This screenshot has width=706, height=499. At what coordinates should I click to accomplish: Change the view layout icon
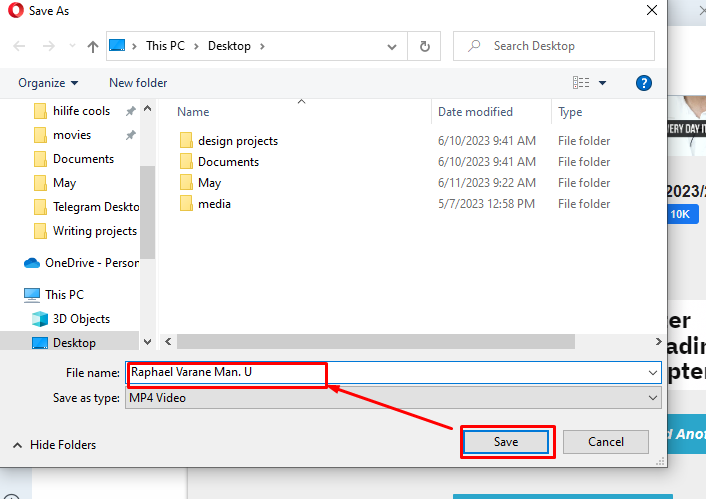(581, 83)
